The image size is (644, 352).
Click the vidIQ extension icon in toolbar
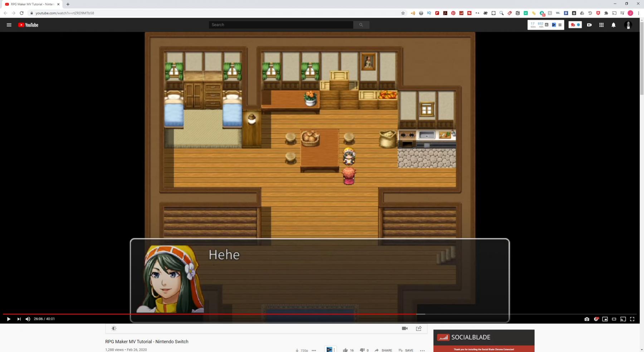[x=429, y=13]
